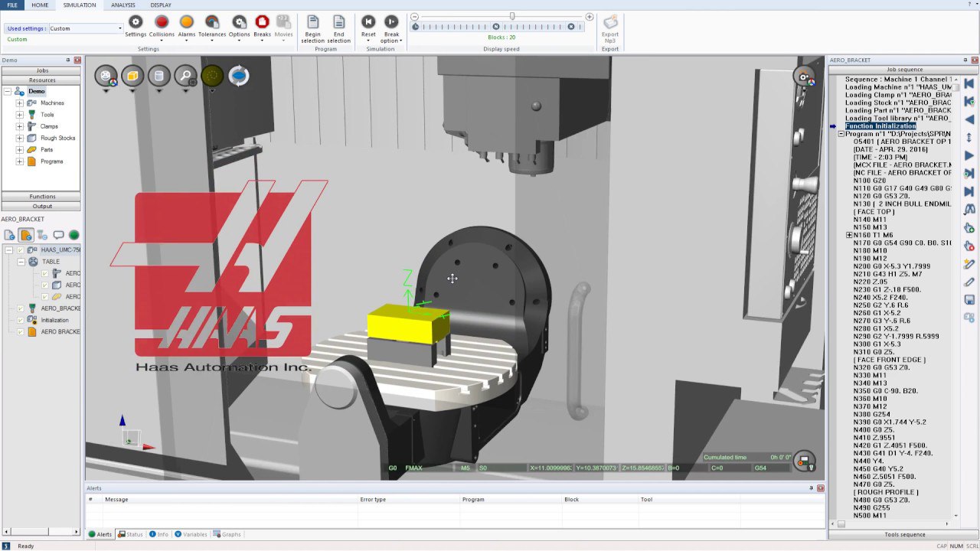Click the display speed slider handle

coord(512,16)
